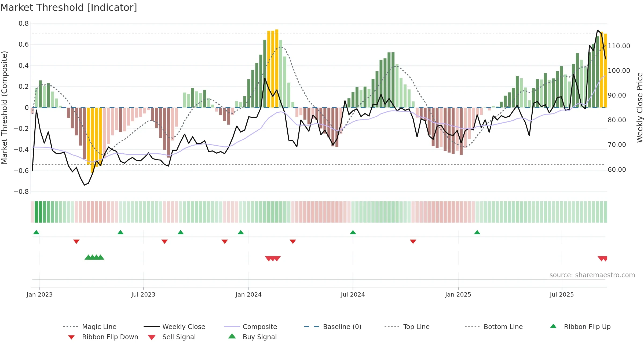Click the red Ribbon Flip Down legend triangle
The width and height of the screenshot is (644, 362).
(x=71, y=337)
